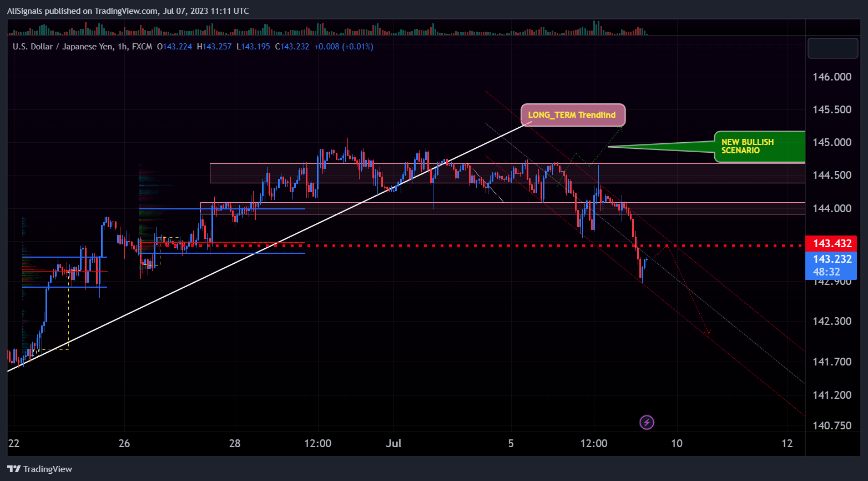
Task: Click the 144.000 price axis label
Action: coord(832,208)
